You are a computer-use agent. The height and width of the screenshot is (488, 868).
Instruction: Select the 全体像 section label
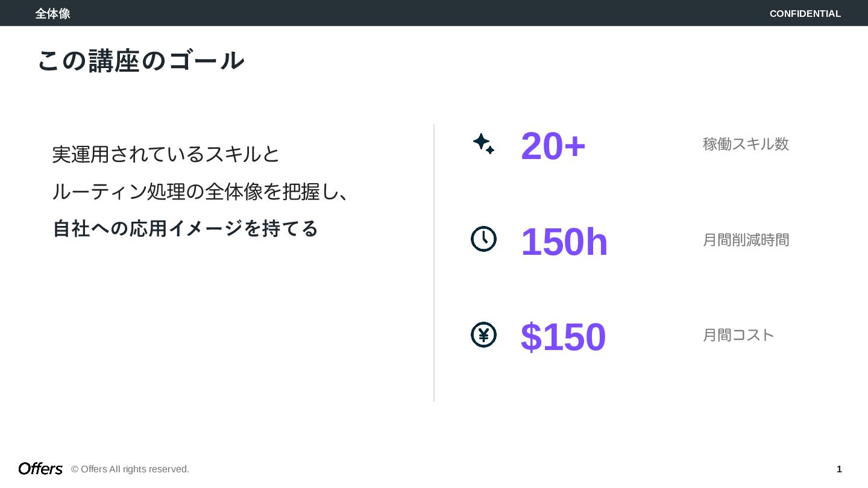pos(52,13)
